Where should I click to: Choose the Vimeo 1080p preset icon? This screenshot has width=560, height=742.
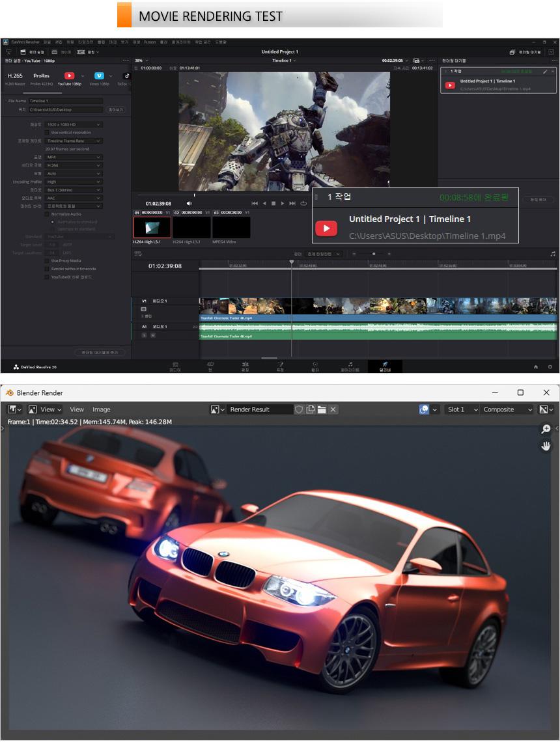point(99,76)
